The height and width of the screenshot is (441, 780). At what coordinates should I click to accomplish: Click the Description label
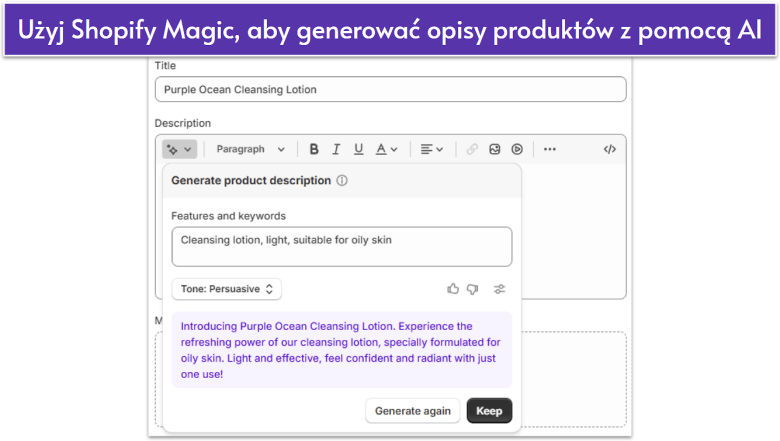(183, 123)
